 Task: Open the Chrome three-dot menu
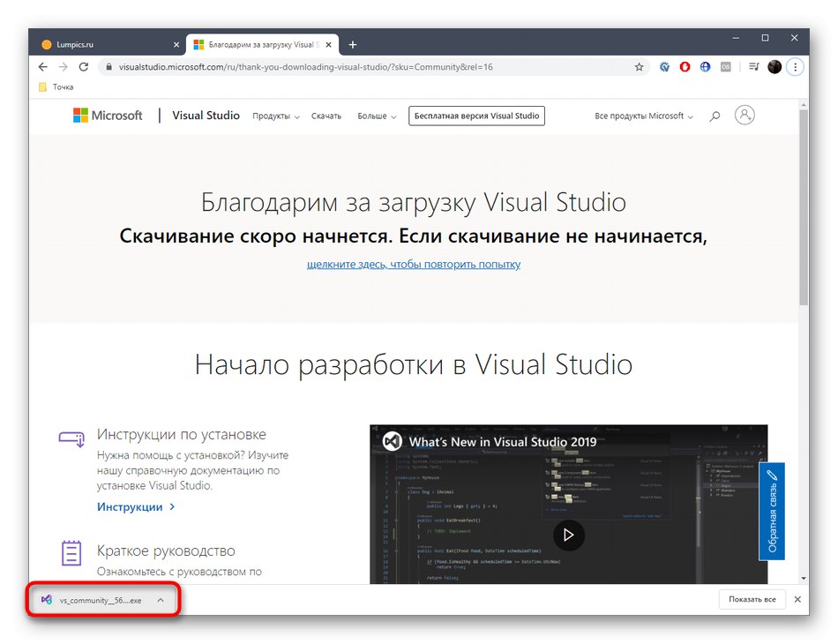click(796, 67)
